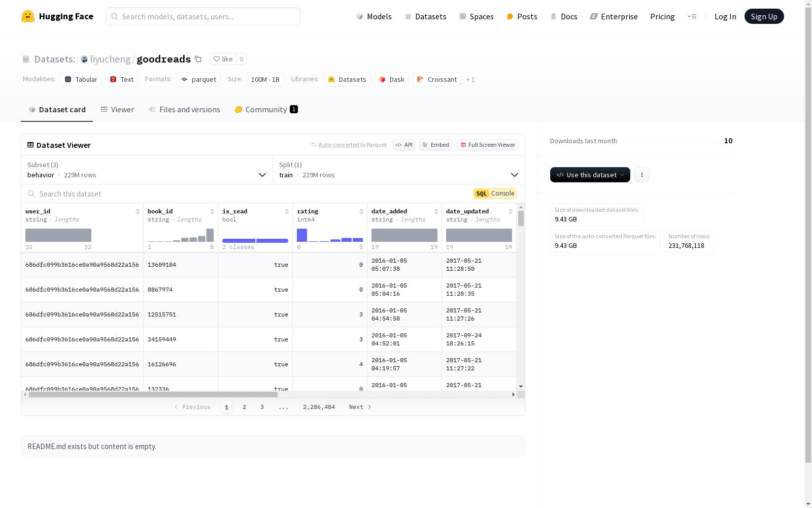Image resolution: width=812 pixels, height=508 pixels.
Task: Click the three-dot more options button
Action: click(642, 175)
